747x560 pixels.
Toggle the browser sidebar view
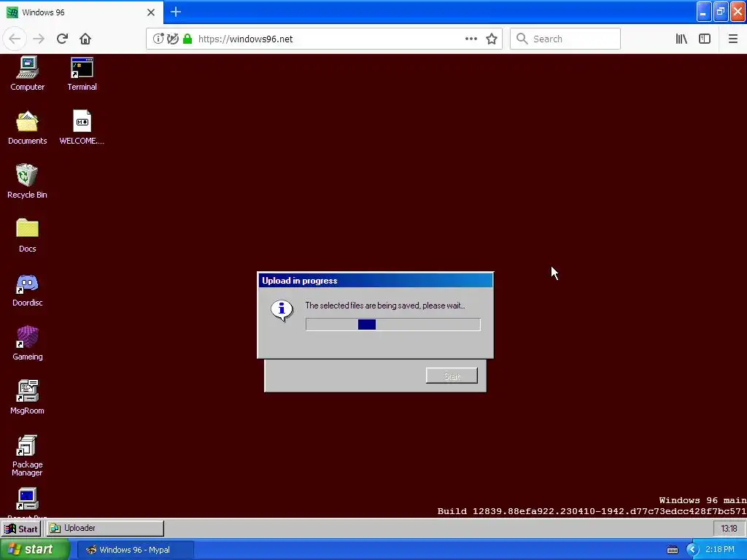pyautogui.click(x=705, y=39)
